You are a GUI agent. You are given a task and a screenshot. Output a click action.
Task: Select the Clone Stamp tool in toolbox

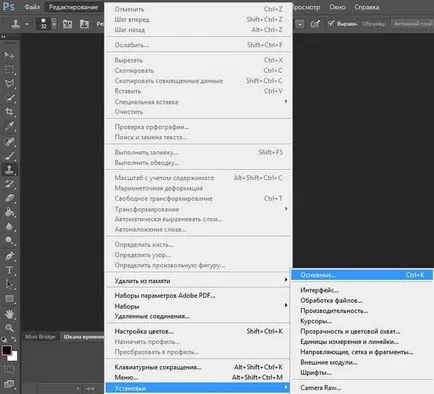9,170
